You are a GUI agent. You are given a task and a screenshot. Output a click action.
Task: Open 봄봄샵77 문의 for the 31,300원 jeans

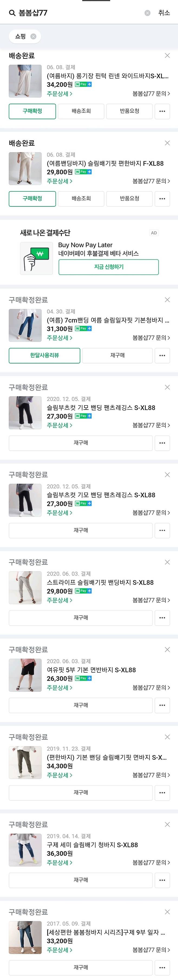pyautogui.click(x=151, y=338)
